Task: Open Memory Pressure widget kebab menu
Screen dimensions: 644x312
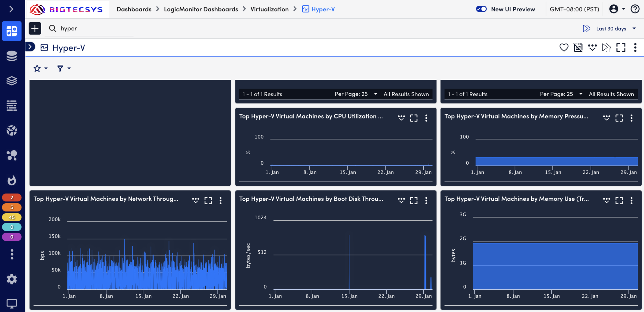Action: point(631,118)
